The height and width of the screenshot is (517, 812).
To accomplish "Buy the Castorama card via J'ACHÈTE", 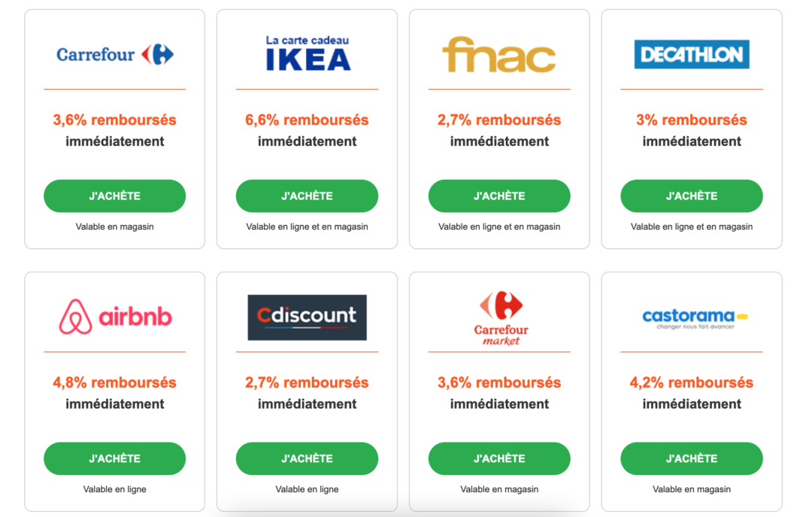I will 692,458.
